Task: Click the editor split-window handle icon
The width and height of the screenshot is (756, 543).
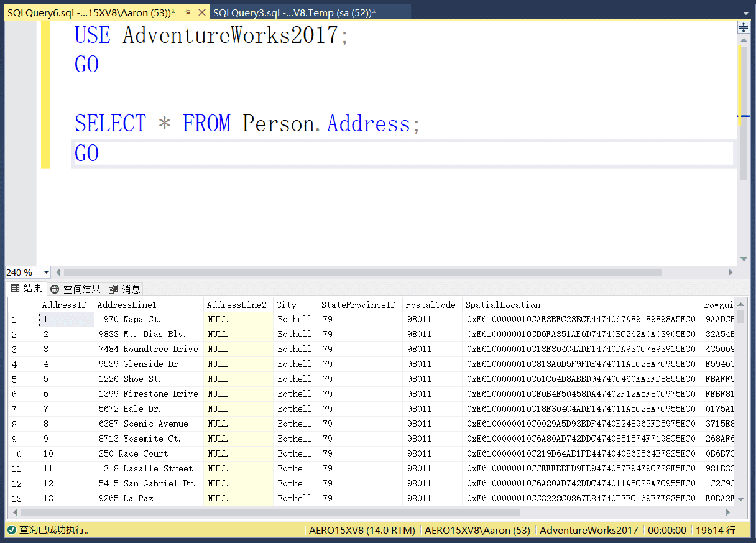Action: (744, 27)
